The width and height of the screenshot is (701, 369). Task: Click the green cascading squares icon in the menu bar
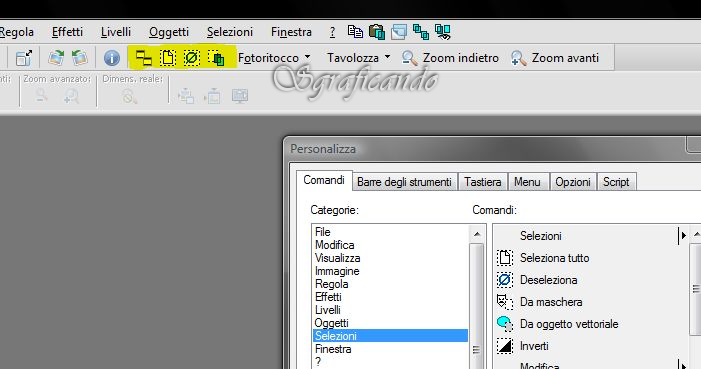(421, 32)
